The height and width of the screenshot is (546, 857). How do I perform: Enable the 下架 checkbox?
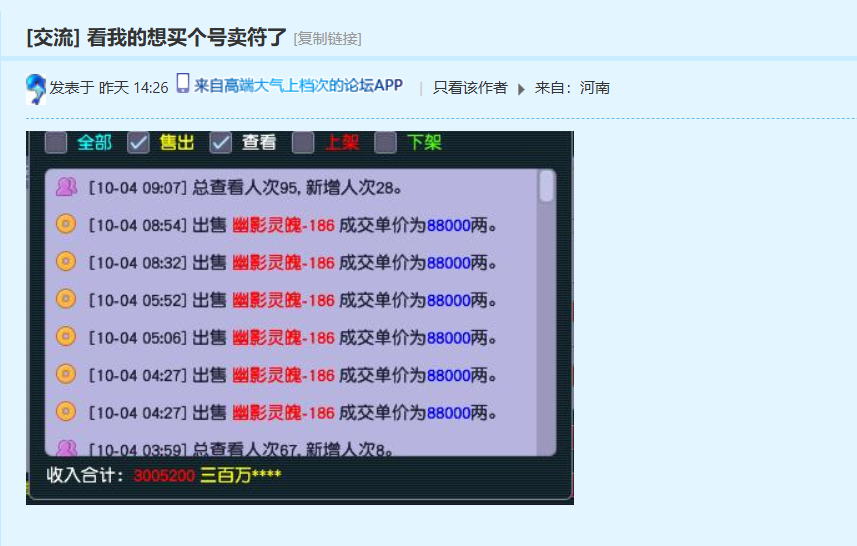(385, 143)
